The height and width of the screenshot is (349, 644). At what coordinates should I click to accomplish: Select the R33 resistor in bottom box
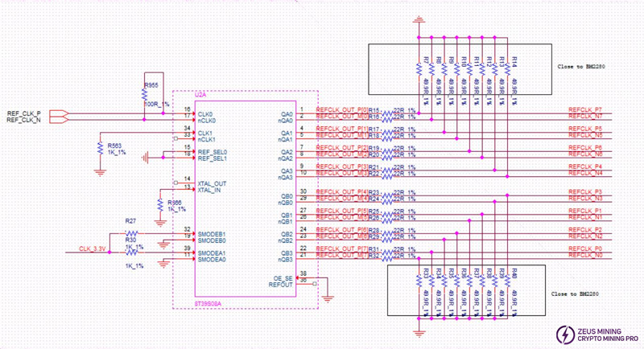point(419,286)
